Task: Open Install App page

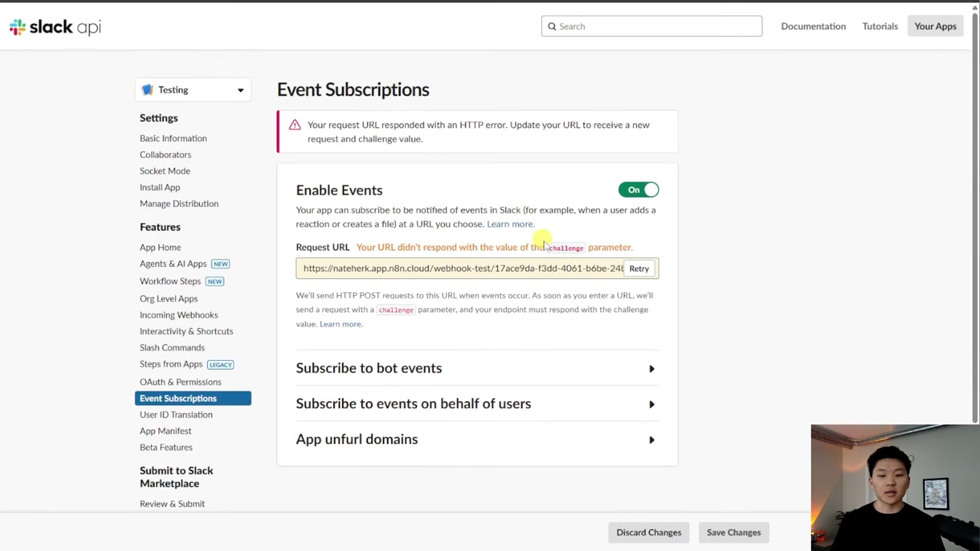Action: point(160,187)
